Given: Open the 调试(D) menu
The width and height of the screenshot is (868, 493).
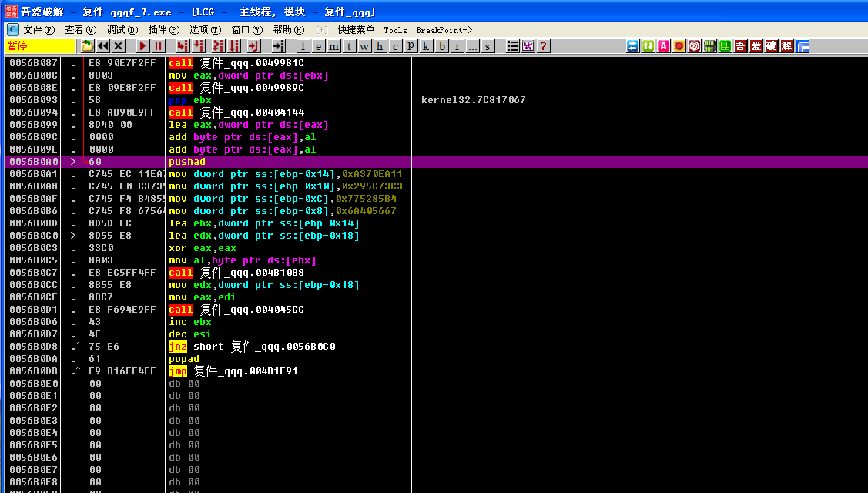Looking at the screenshot, I should (x=122, y=30).
